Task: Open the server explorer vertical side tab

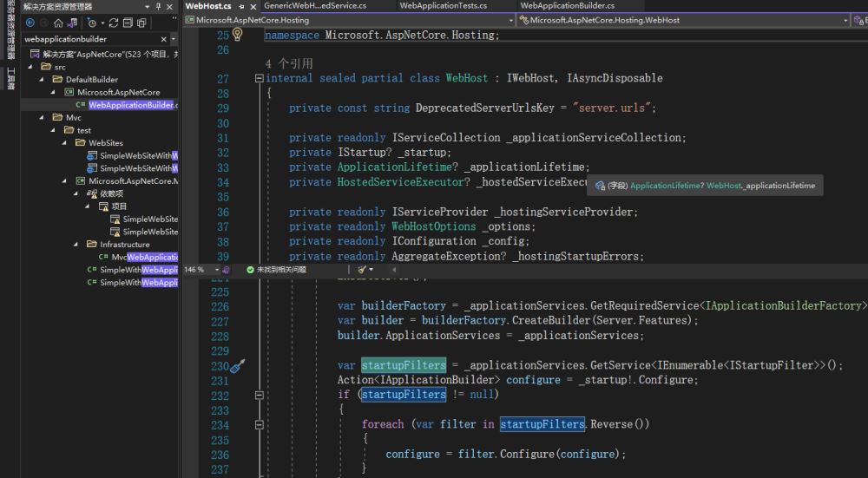Action: coord(10,30)
